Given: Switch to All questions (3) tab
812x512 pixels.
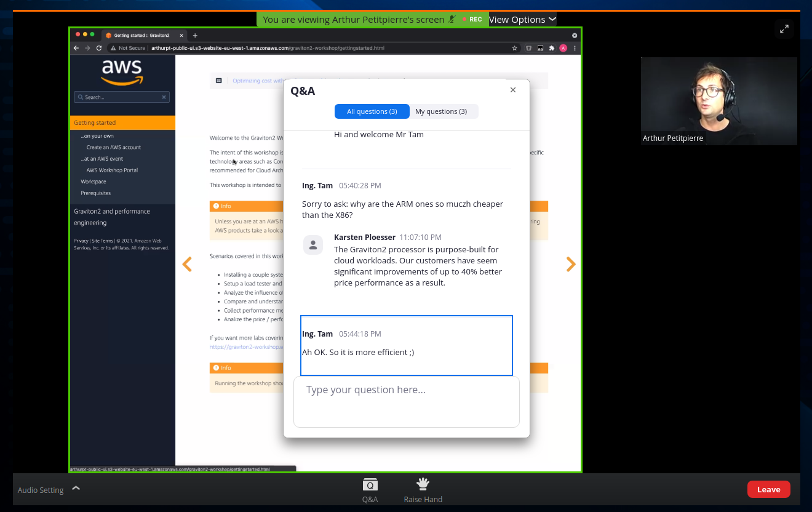Looking at the screenshot, I should click(x=372, y=111).
